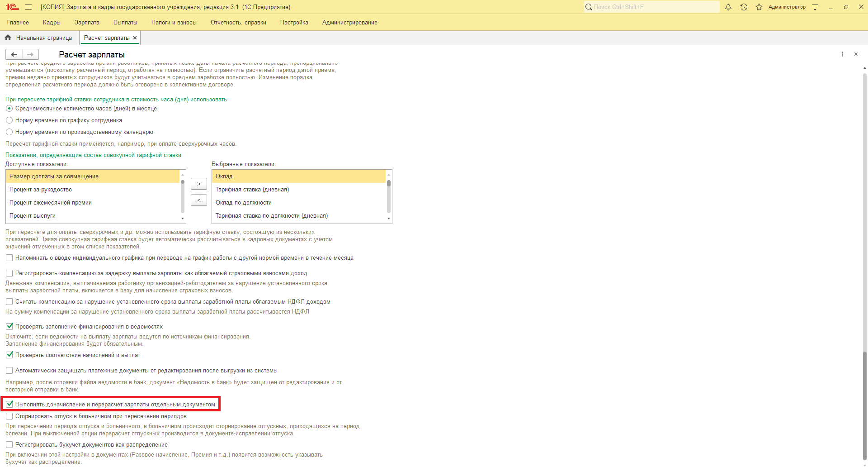Enable Регистрировать бухучет документов как распределение
Image resolution: width=868 pixels, height=467 pixels.
9,445
